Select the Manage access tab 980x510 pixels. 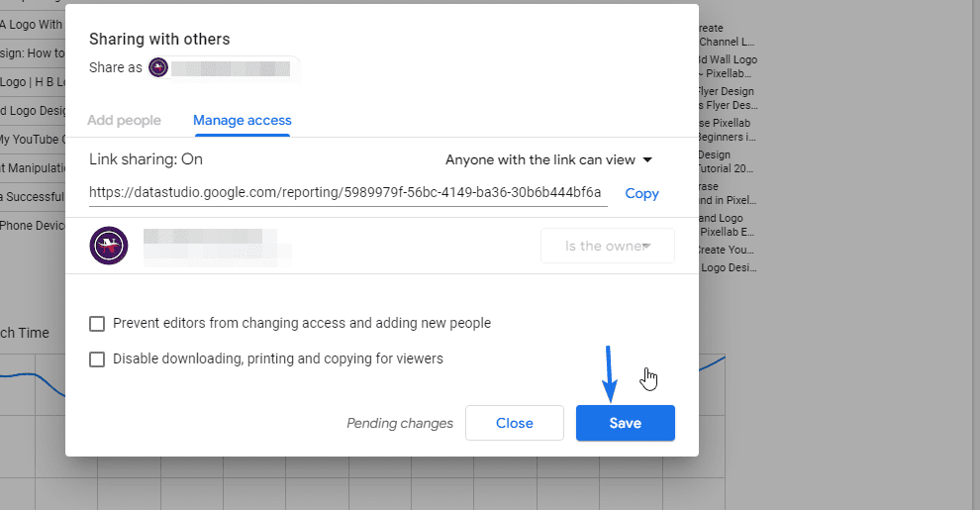[242, 120]
